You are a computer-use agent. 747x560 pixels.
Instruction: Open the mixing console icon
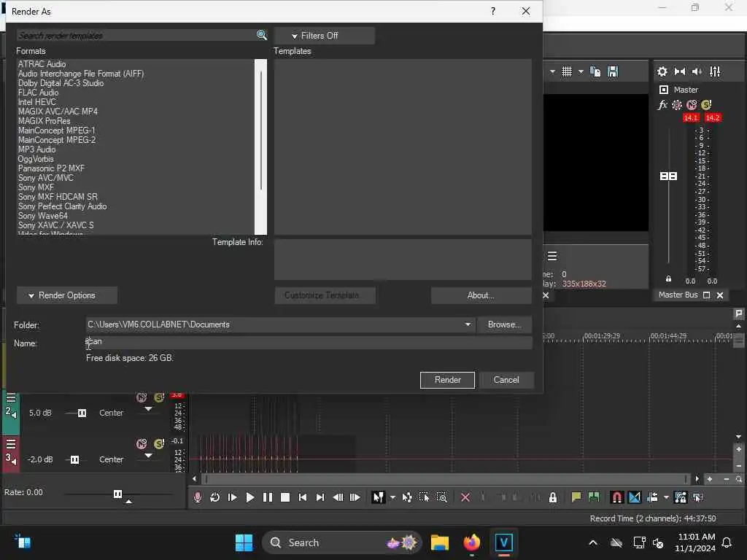(715, 71)
